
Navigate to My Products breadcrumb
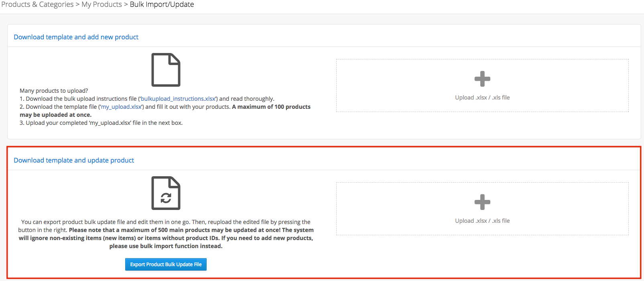click(x=102, y=4)
